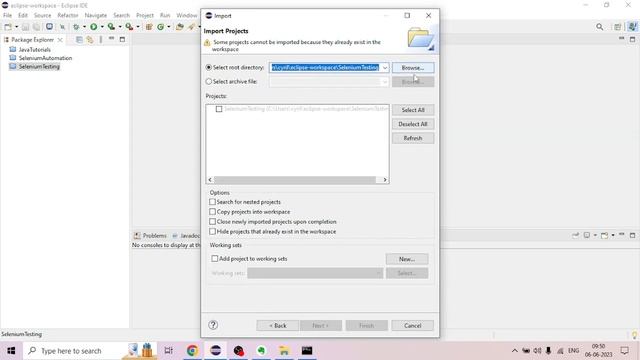The width and height of the screenshot is (640, 360).
Task: Click the Deselect All button
Action: click(x=413, y=124)
